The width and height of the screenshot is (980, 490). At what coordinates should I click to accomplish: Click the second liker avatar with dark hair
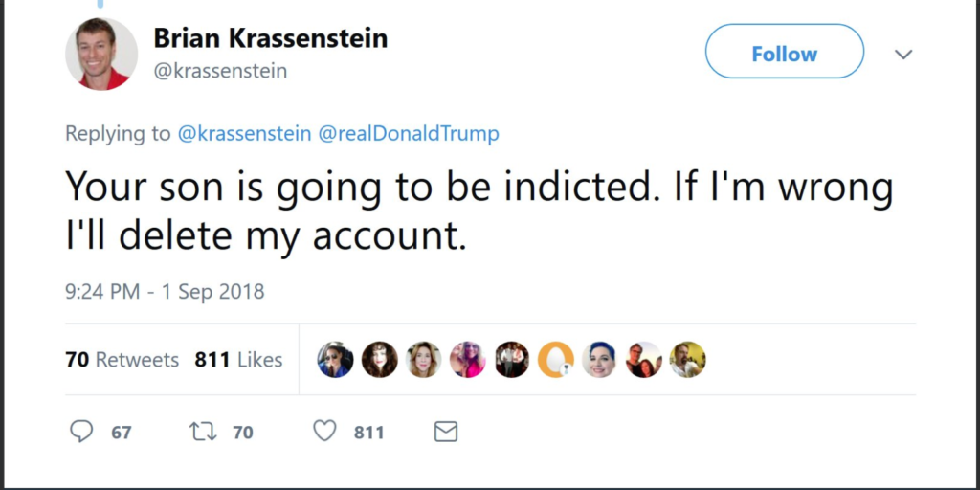click(380, 360)
